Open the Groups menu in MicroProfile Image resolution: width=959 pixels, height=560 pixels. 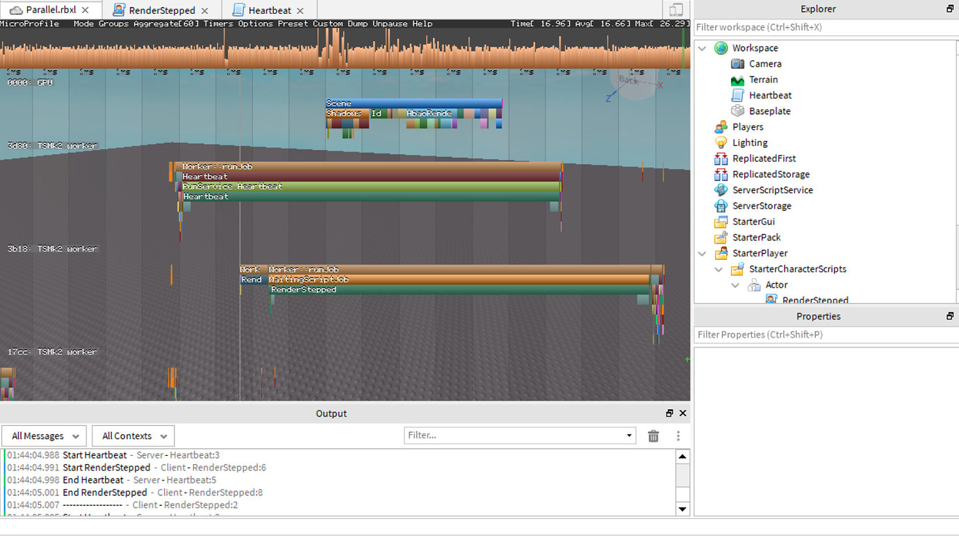point(115,23)
